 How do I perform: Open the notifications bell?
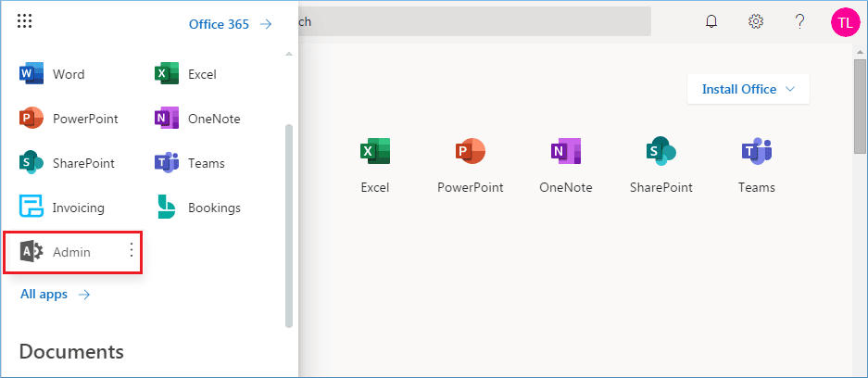tap(711, 21)
